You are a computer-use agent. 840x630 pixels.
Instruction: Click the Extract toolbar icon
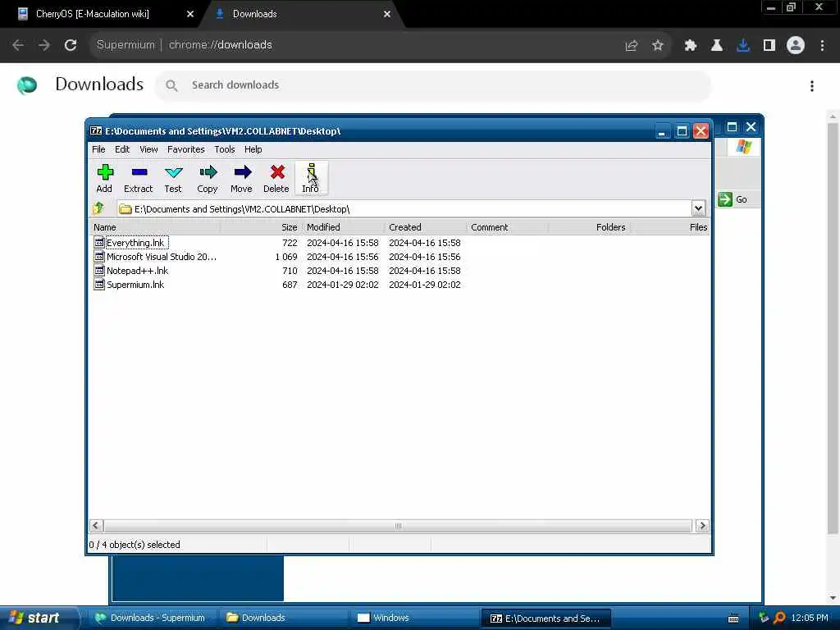pos(138,178)
